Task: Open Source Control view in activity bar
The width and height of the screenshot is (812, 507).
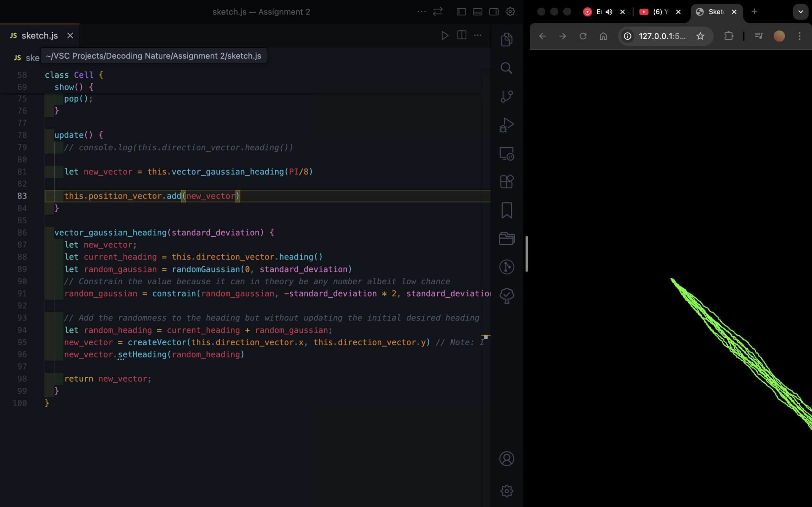Action: pos(506,96)
